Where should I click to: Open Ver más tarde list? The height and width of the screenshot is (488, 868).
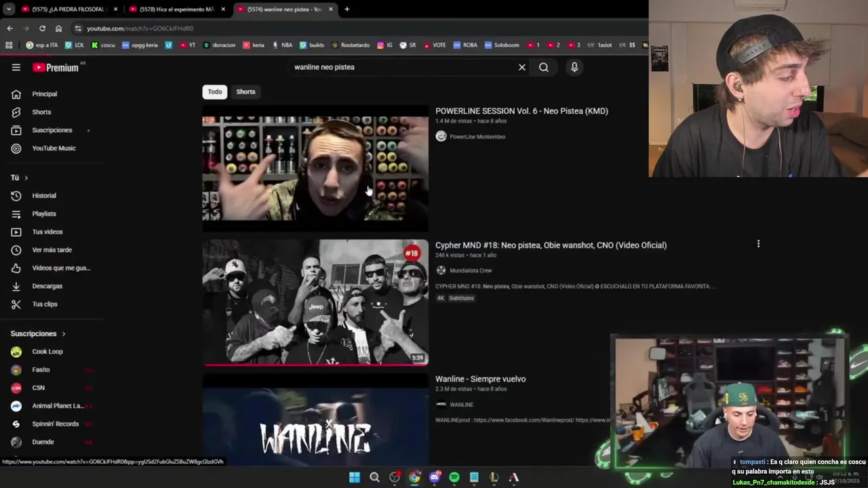[x=52, y=250]
